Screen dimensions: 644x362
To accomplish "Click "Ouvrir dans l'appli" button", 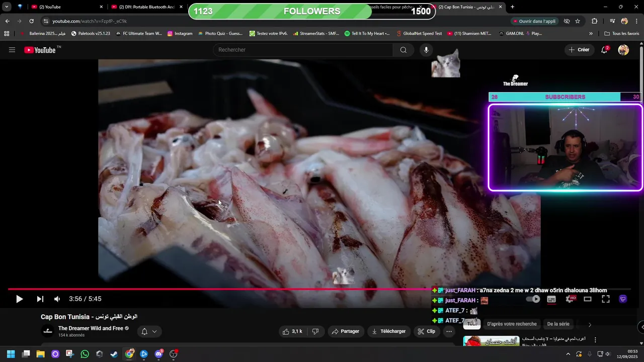I will pyautogui.click(x=534, y=21).
